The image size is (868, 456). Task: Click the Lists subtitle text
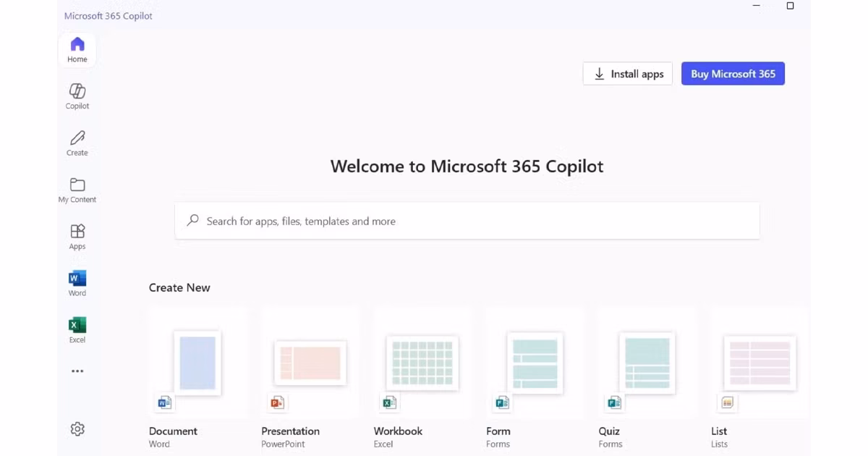[x=719, y=444]
